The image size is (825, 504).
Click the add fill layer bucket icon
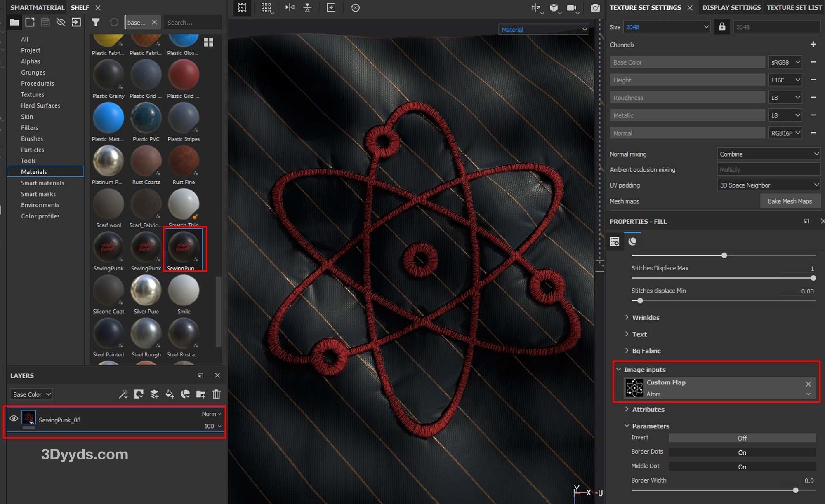click(170, 394)
